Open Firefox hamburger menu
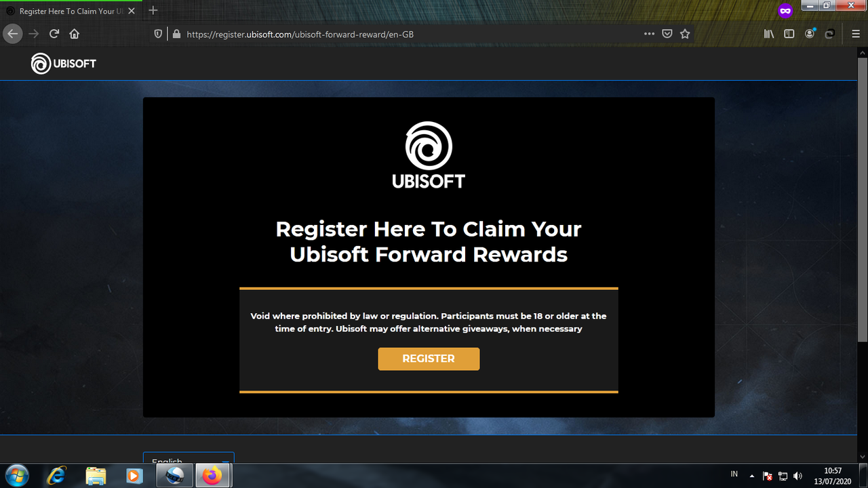Screen dimensions: 868x488 pyautogui.click(x=855, y=34)
